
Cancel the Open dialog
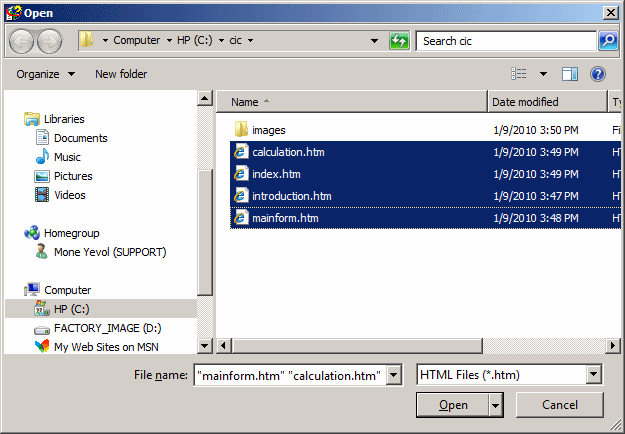coord(560,405)
